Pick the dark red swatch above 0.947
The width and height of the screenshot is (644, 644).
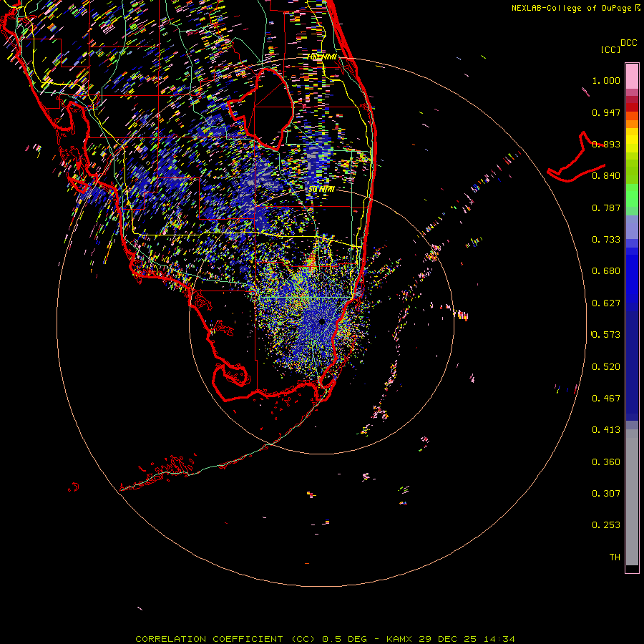[x=632, y=107]
